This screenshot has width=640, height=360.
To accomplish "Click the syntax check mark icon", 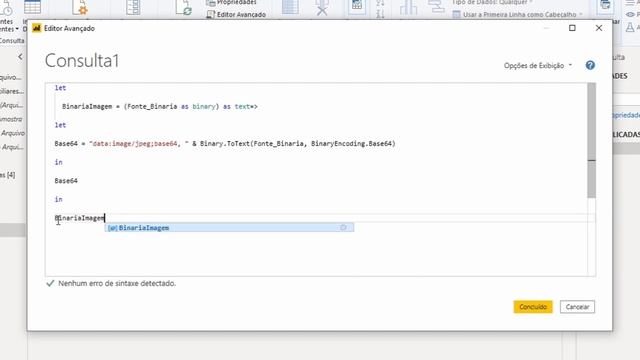I will click(x=50, y=283).
